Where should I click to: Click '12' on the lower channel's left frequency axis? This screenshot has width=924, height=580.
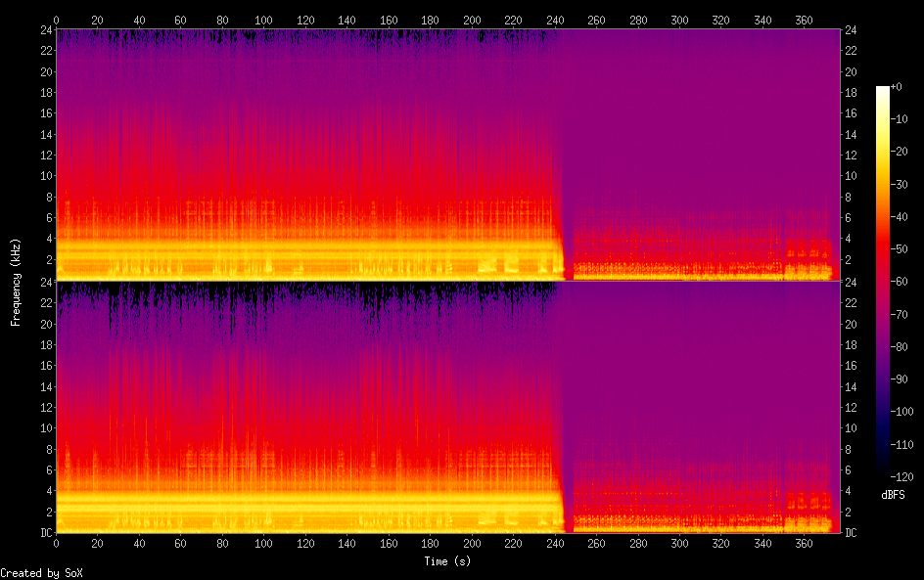pos(46,408)
